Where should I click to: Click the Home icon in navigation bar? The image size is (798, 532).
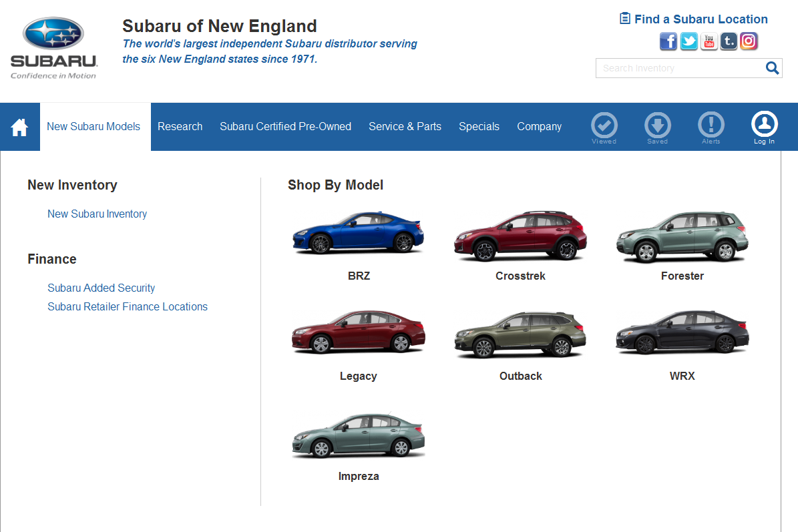coord(19,127)
